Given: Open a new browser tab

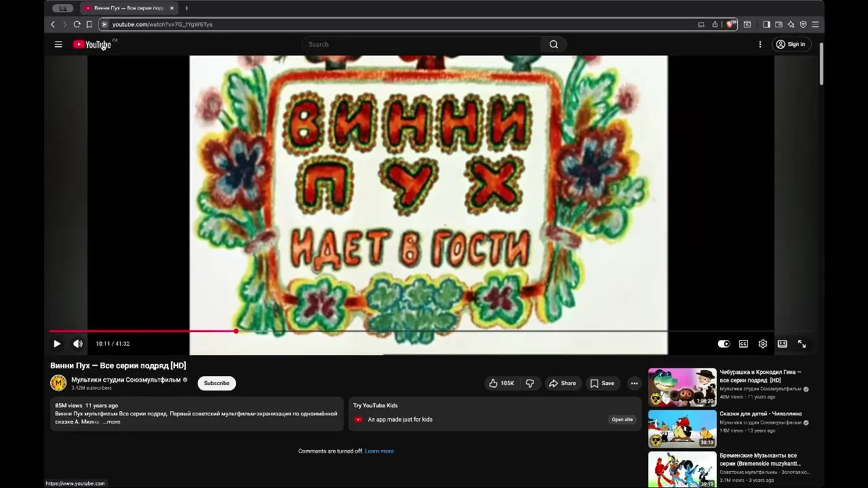Looking at the screenshot, I should pos(186,8).
